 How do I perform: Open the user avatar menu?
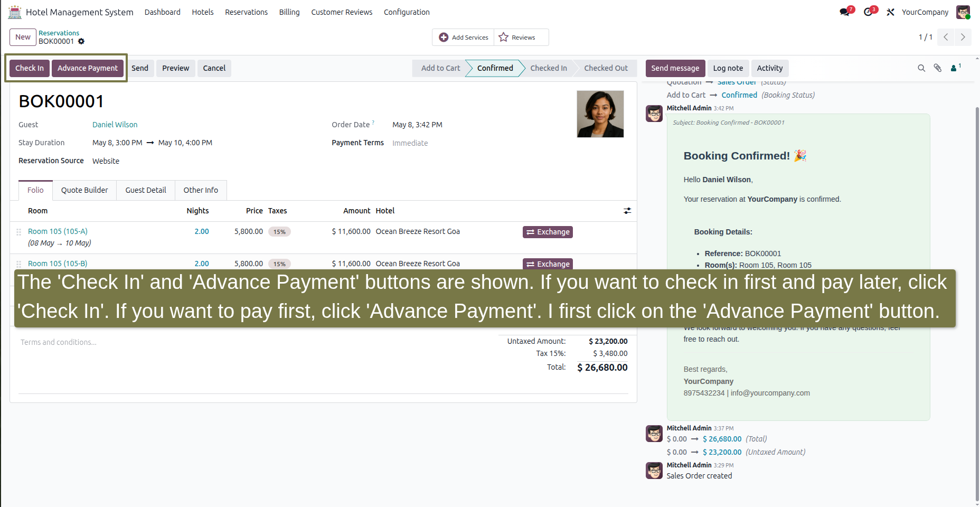(x=963, y=12)
